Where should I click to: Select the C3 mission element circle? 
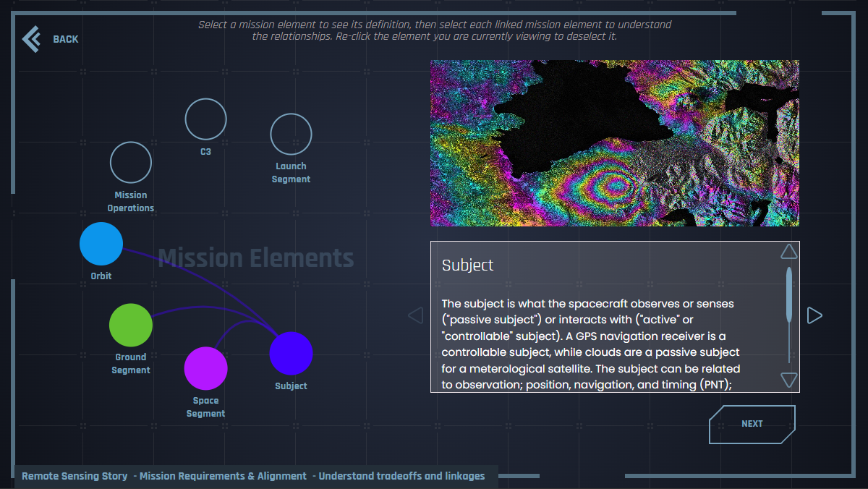click(x=206, y=119)
